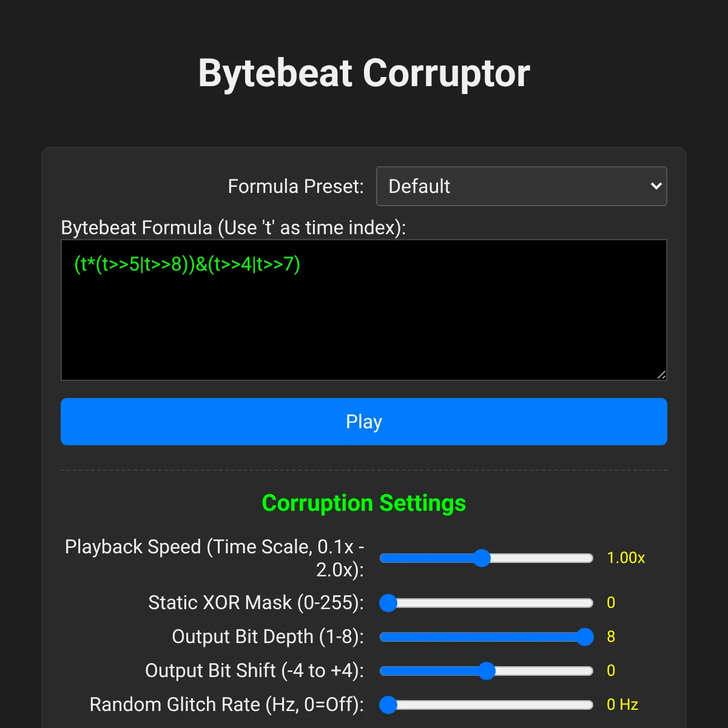Screen dimensions: 728x728
Task: Click the Playback Speed slider thumb
Action: [x=482, y=558]
